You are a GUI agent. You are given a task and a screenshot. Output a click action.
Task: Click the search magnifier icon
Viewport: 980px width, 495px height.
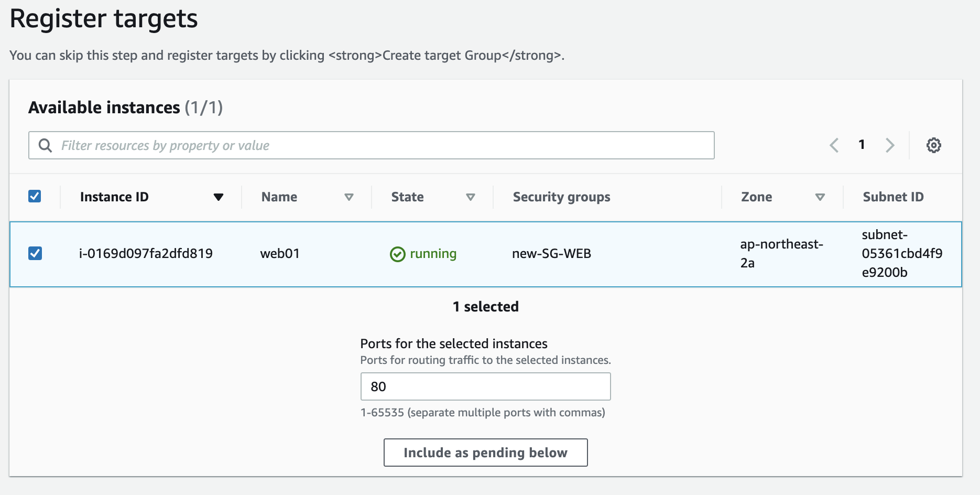point(46,145)
